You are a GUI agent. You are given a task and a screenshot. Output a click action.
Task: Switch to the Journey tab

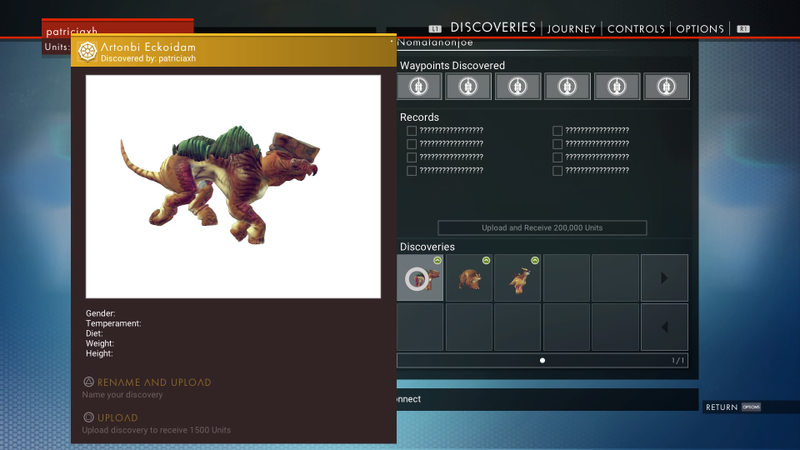click(571, 29)
